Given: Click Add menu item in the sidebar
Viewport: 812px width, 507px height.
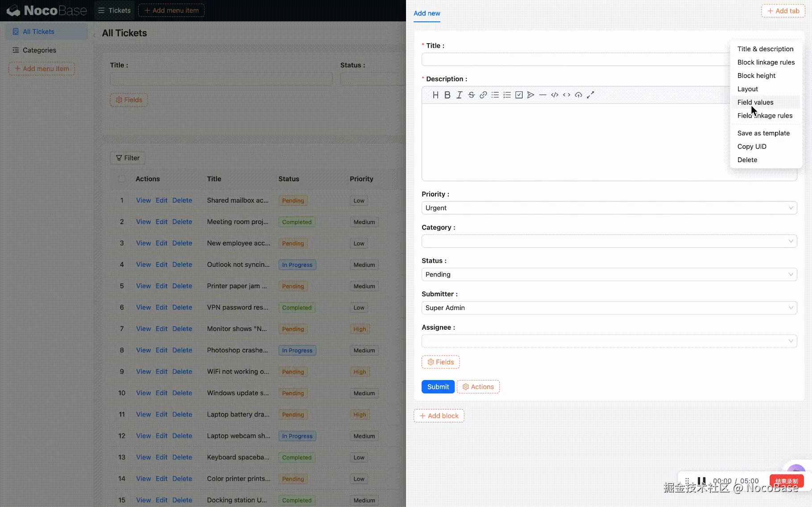Looking at the screenshot, I should tap(42, 69).
